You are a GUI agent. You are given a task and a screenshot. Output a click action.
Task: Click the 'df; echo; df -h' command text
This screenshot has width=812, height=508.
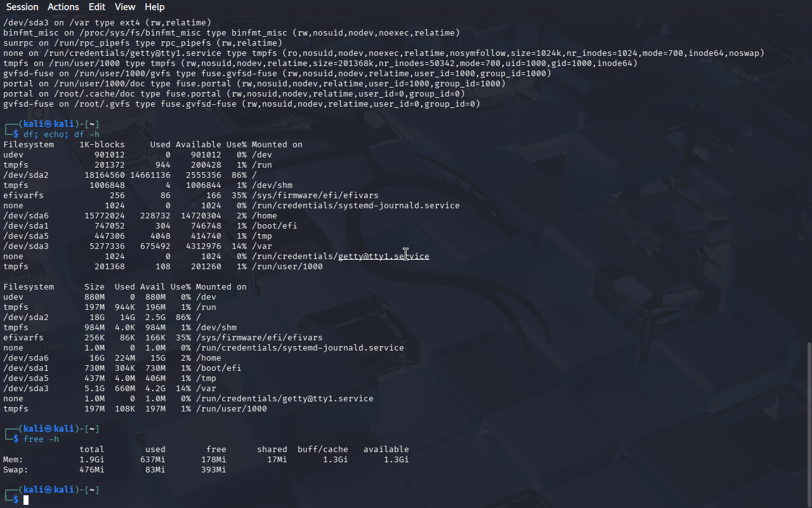[62, 135]
